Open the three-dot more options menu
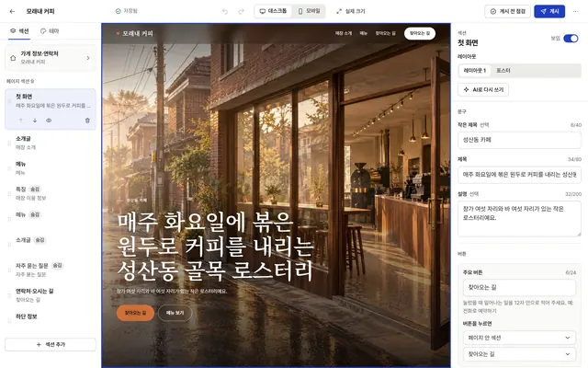The width and height of the screenshot is (588, 368). click(x=576, y=11)
